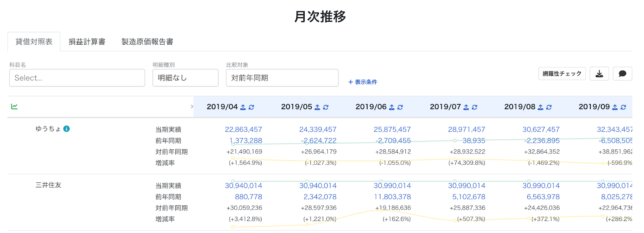644x233 pixels.
Task: Click the upload icon next to 2019/04
Action: (x=243, y=107)
